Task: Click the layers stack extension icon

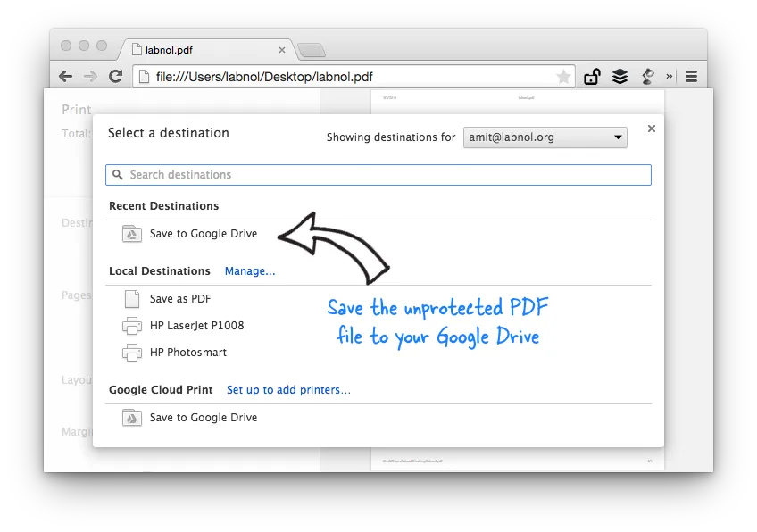Action: (x=620, y=77)
